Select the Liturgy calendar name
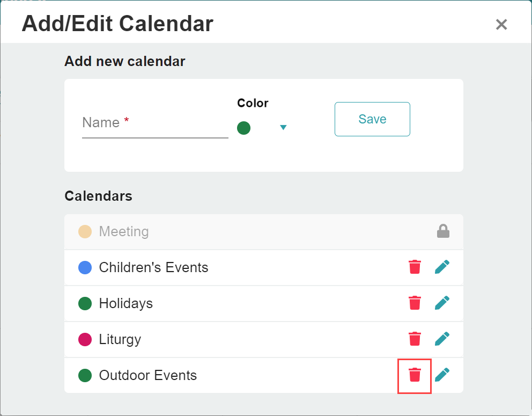This screenshot has width=532, height=416. (x=120, y=339)
